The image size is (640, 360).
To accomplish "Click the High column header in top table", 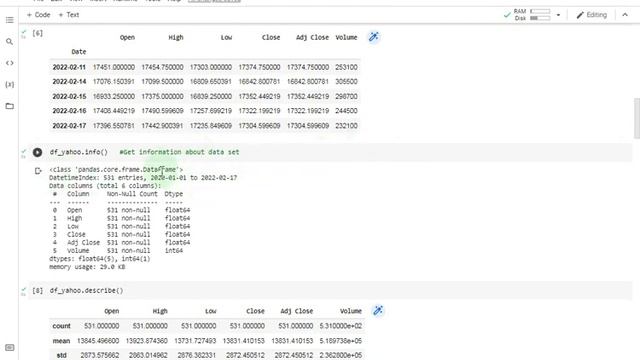I will point(176,38).
